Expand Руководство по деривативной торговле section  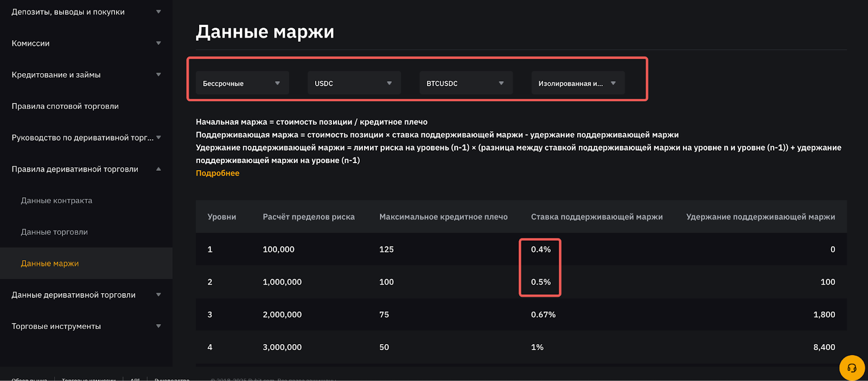coord(86,138)
